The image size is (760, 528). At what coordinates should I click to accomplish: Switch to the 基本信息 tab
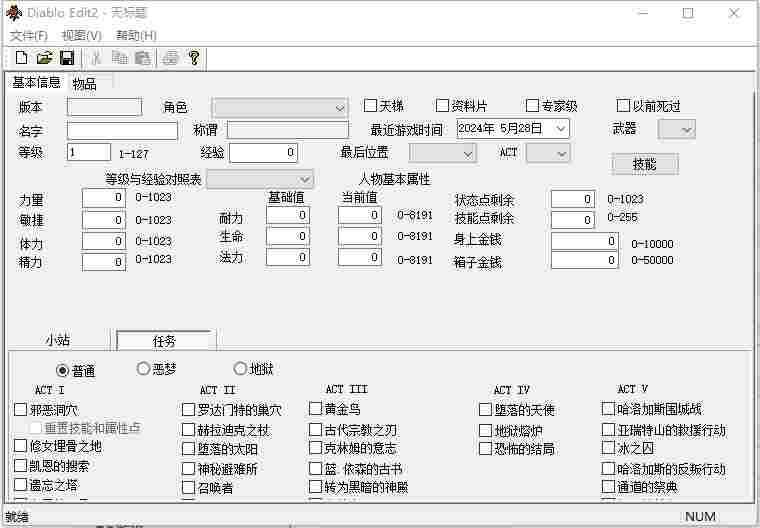36,82
